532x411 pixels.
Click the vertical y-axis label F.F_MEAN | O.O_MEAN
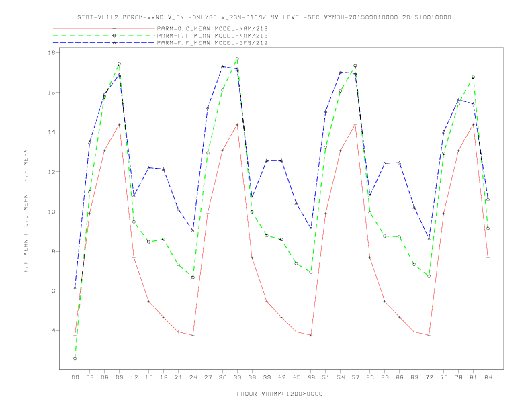pyautogui.click(x=26, y=211)
